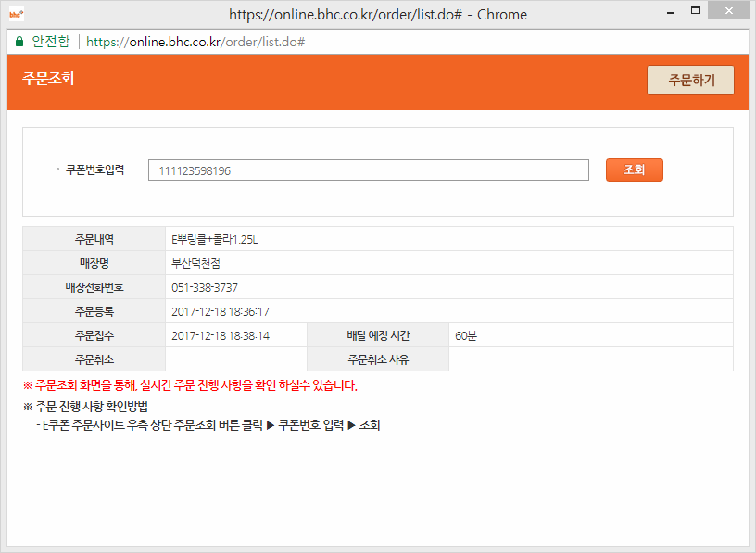Click the orange 조회 button
Image resolution: width=756 pixels, height=553 pixels.
pyautogui.click(x=634, y=170)
